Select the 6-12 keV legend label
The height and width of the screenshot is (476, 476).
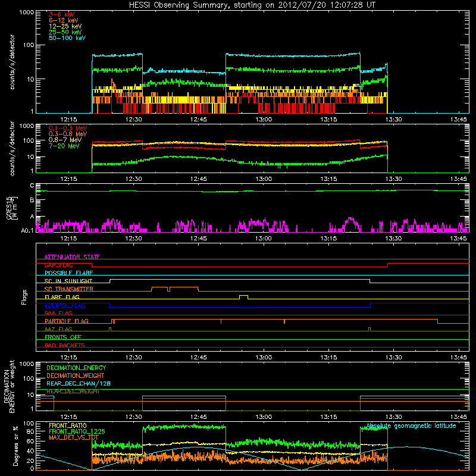[64, 20]
